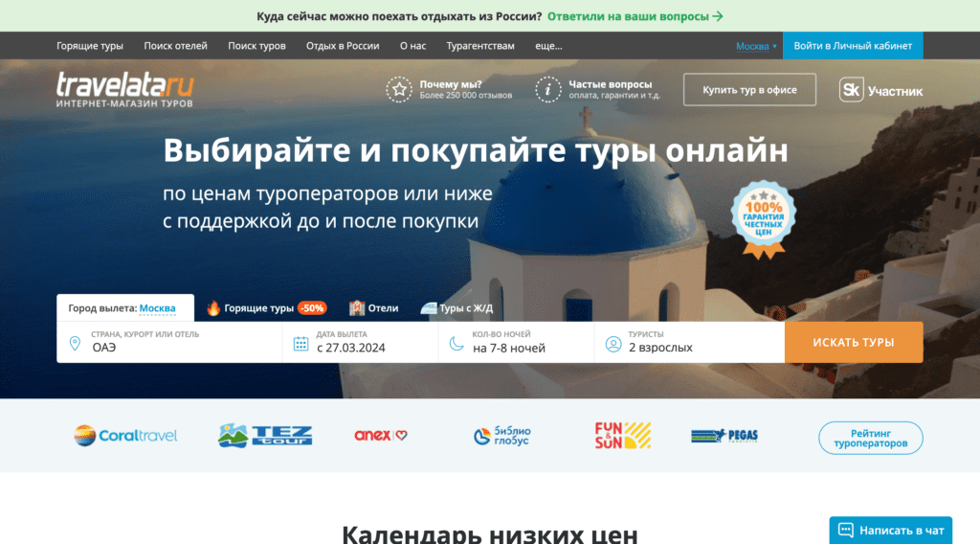Open the Москва city dropdown in top bar

[756, 46]
